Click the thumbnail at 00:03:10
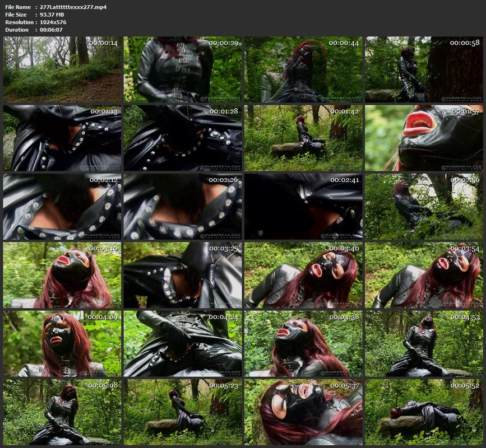This screenshot has height=448, width=486. coord(62,275)
